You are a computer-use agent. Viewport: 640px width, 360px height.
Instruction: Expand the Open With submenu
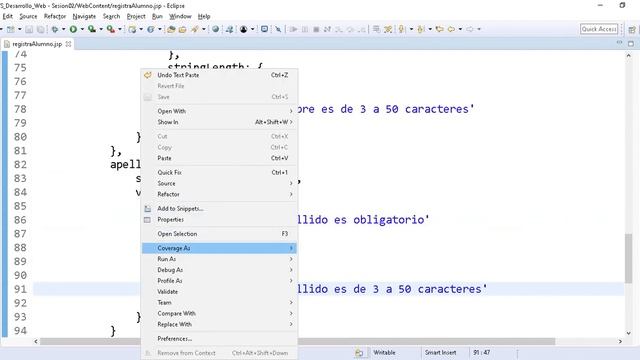[220, 111]
